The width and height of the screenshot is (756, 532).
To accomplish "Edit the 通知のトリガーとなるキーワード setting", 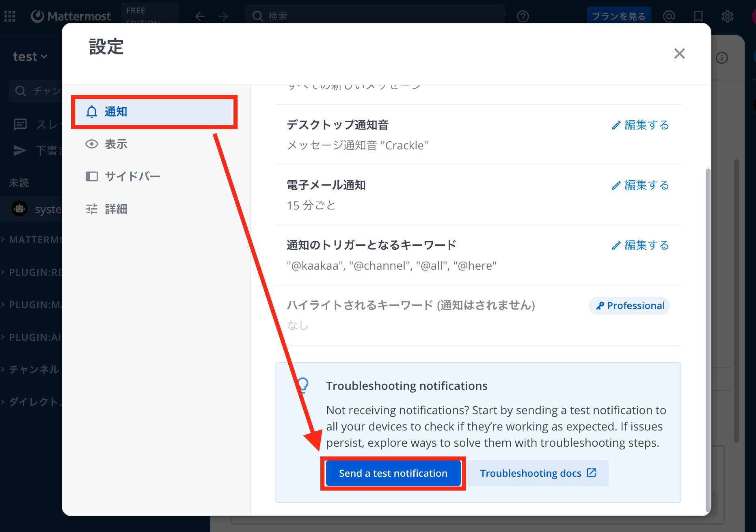I will (641, 245).
